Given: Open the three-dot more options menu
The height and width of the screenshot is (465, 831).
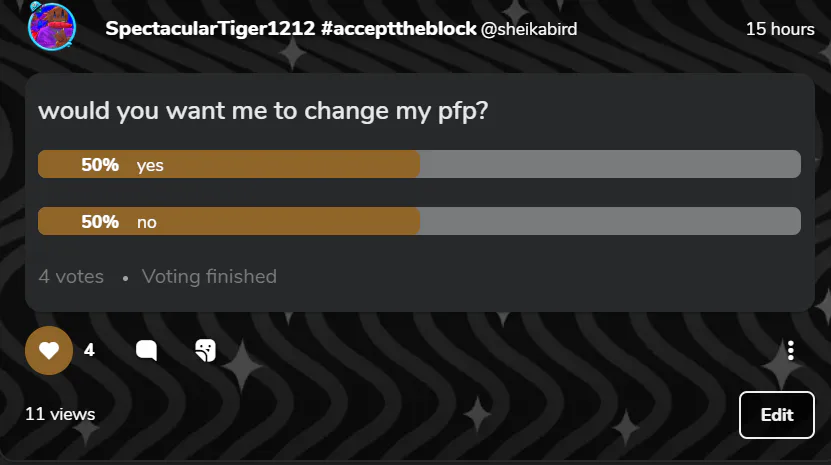Looking at the screenshot, I should click(x=791, y=350).
